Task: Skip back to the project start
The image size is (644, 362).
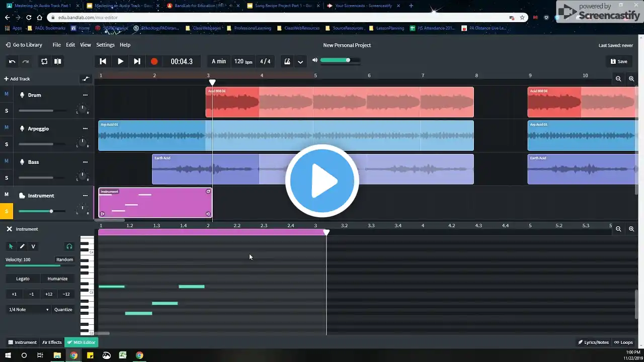Action: click(x=103, y=61)
